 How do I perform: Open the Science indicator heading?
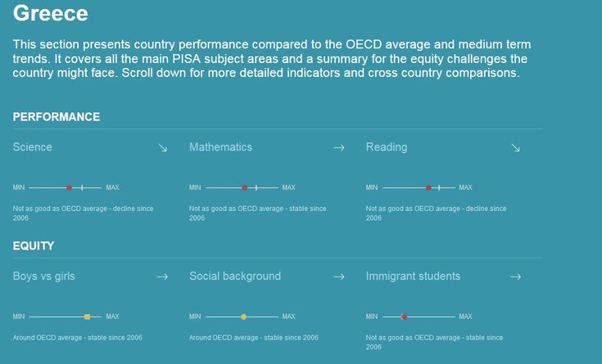tap(32, 147)
